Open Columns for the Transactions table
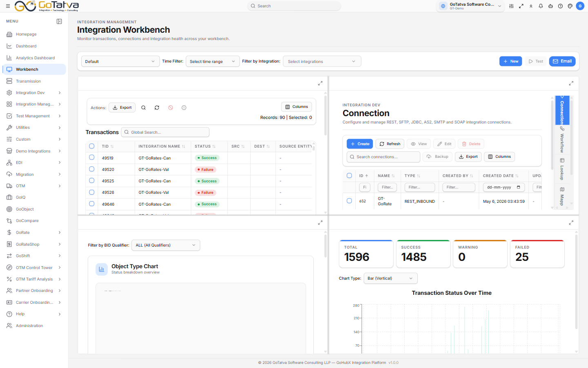 [296, 107]
